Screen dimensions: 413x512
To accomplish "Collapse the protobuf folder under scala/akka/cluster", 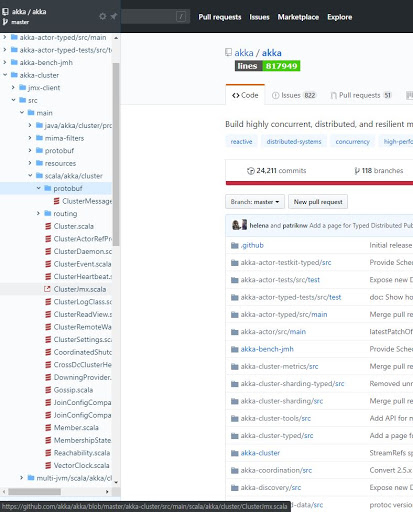I will (x=38, y=188).
